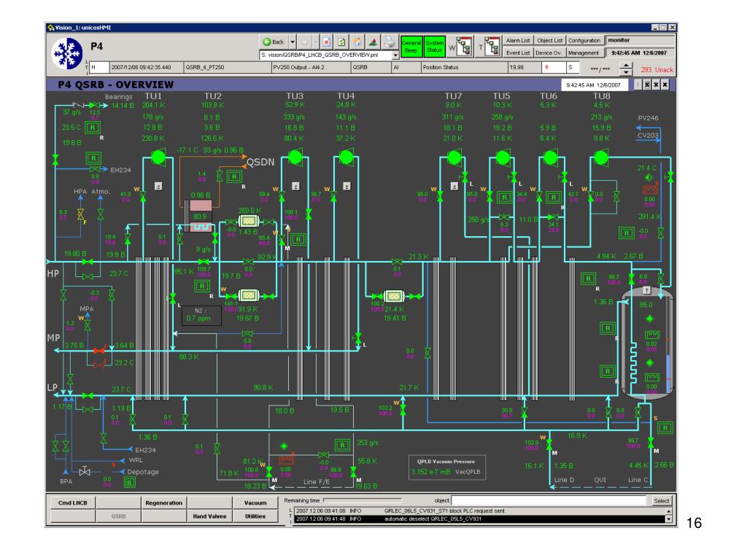Viewport: 747px width, 560px height.
Task: Click the QSDN label
Action: pyautogui.click(x=260, y=162)
